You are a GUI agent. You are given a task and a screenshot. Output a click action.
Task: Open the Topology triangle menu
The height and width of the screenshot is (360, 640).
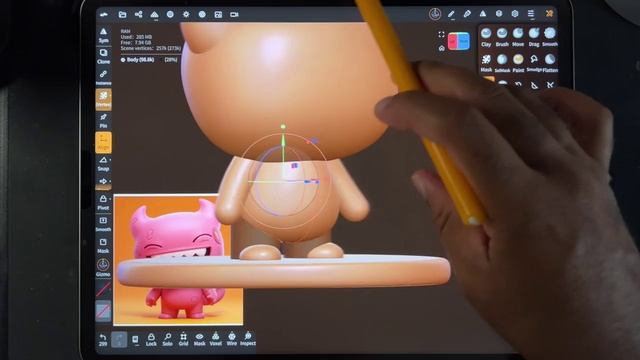(154, 15)
